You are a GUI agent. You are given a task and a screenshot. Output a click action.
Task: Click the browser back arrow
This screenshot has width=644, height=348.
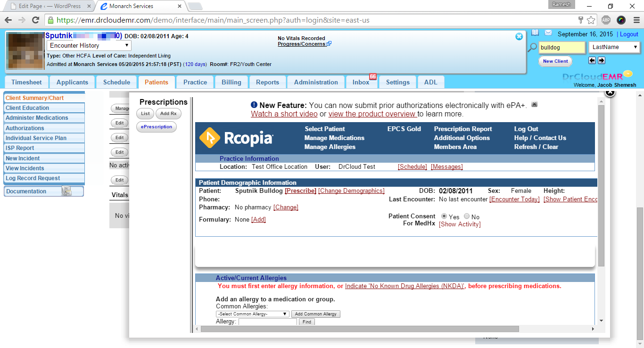(8, 20)
